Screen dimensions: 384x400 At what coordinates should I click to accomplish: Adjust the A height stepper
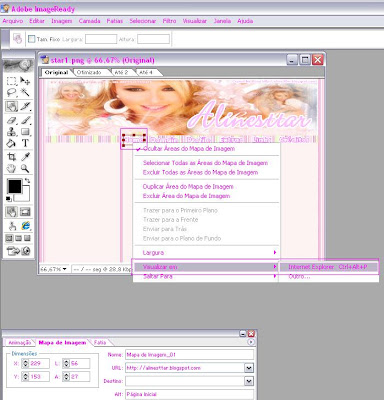coord(66,377)
